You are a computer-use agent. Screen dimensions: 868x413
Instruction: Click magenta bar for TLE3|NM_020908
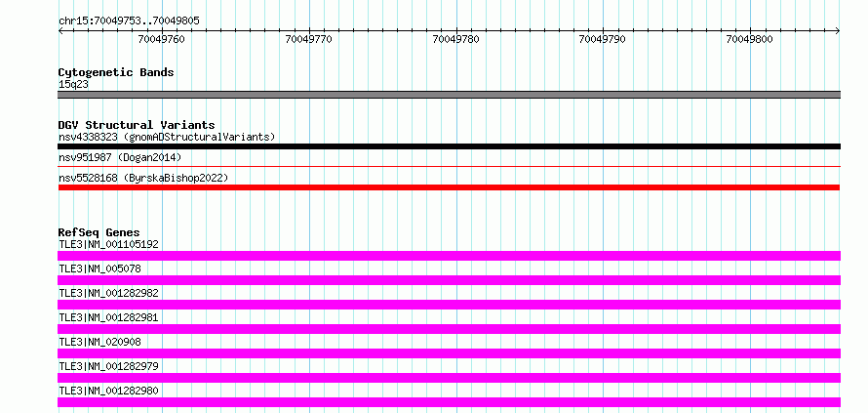[x=449, y=353]
